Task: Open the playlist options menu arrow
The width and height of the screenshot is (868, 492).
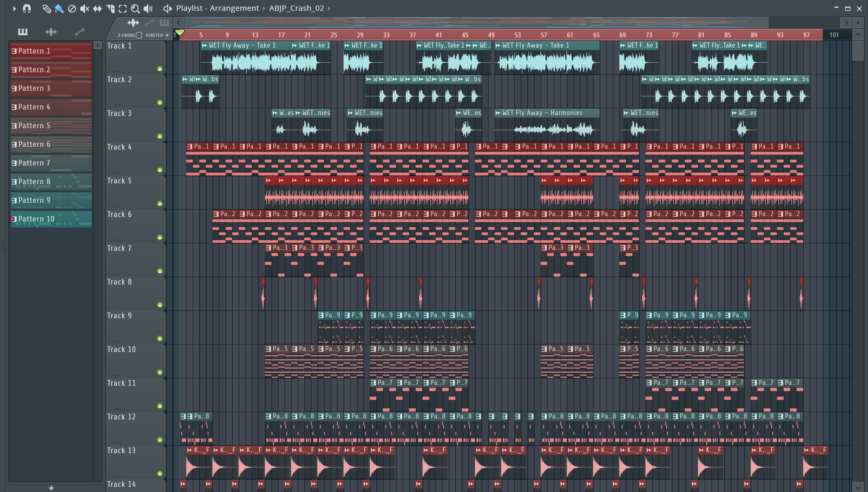Action: pyautogui.click(x=14, y=8)
